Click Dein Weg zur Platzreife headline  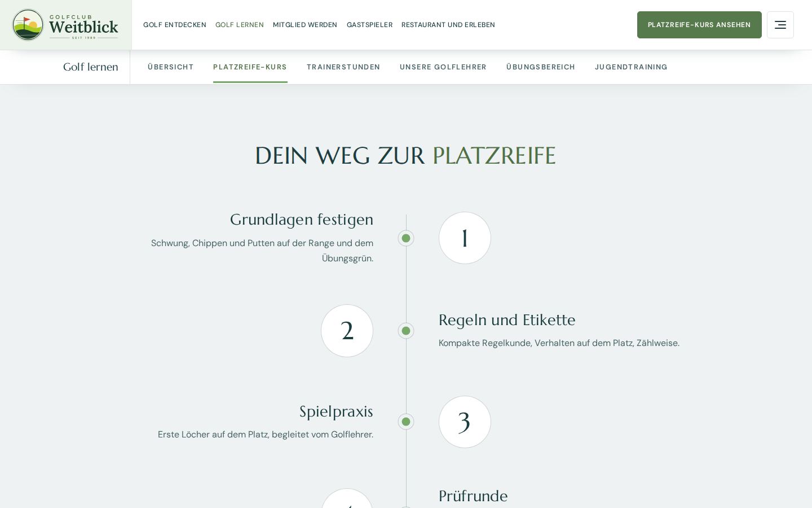click(405, 155)
